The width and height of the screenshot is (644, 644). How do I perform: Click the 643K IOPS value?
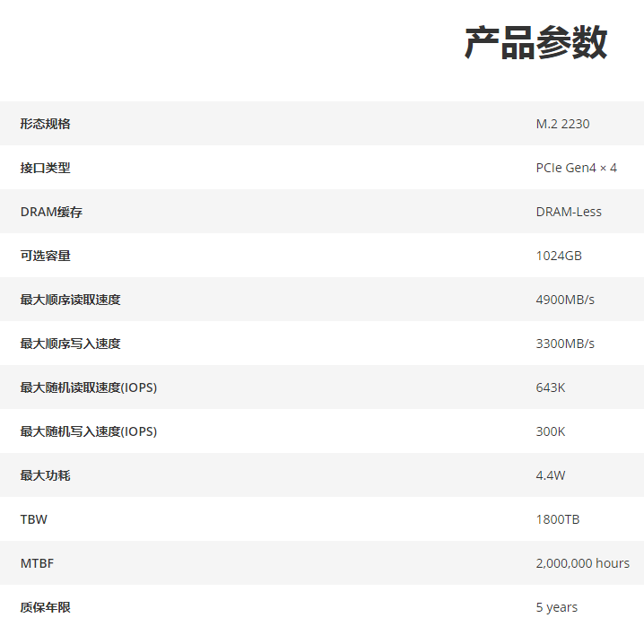[x=551, y=387]
